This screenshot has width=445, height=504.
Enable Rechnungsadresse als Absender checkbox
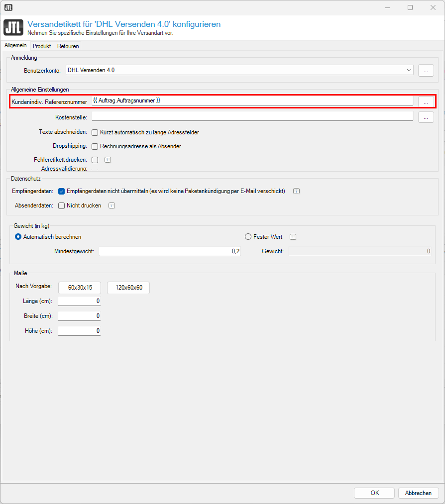tap(95, 146)
